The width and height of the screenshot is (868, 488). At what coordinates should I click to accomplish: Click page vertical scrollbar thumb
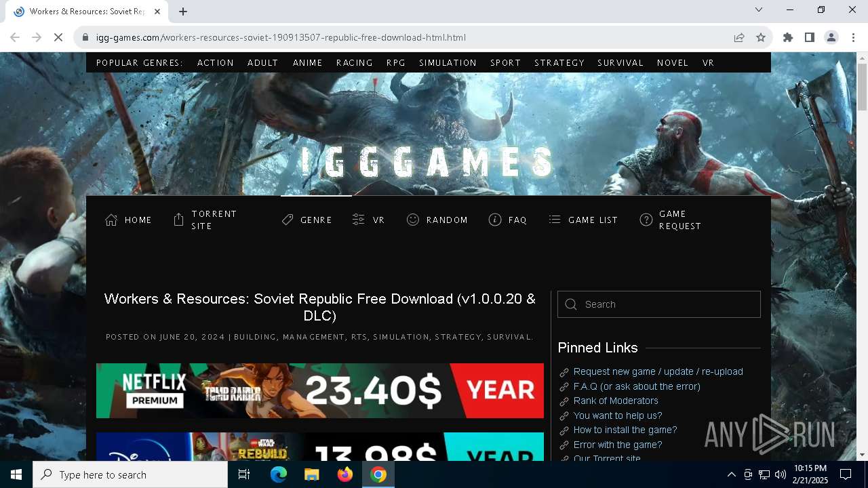862,87
